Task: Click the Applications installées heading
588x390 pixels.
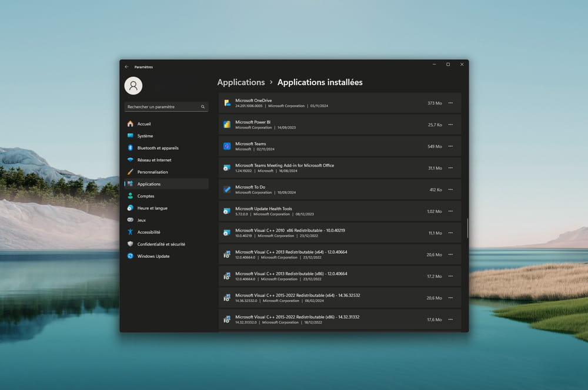Action: 320,82
